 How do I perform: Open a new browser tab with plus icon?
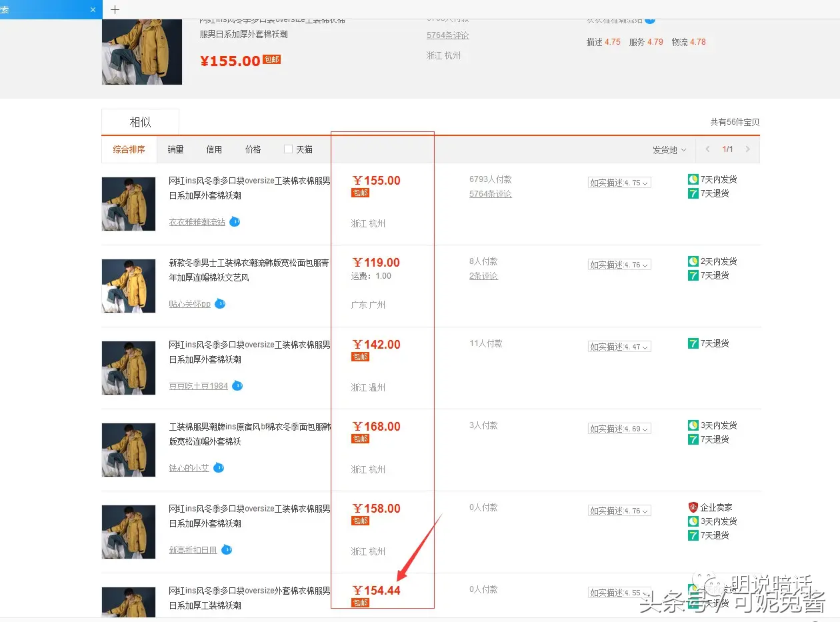click(115, 9)
